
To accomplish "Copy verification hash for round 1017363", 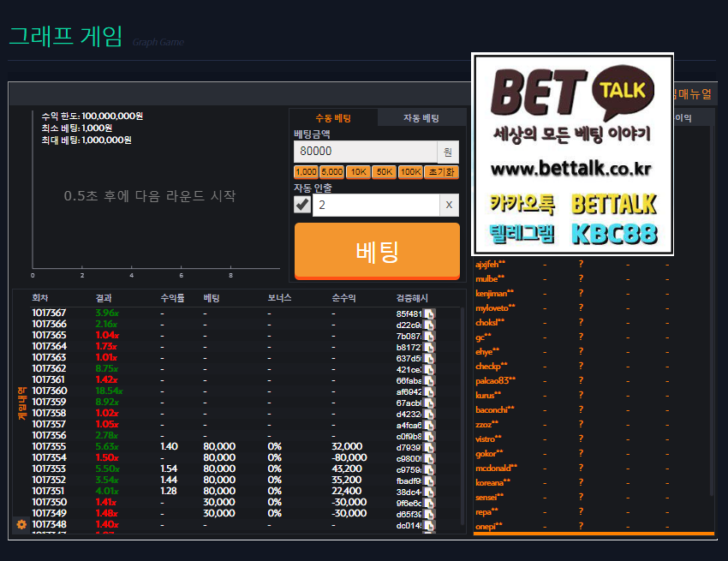I will (x=429, y=359).
